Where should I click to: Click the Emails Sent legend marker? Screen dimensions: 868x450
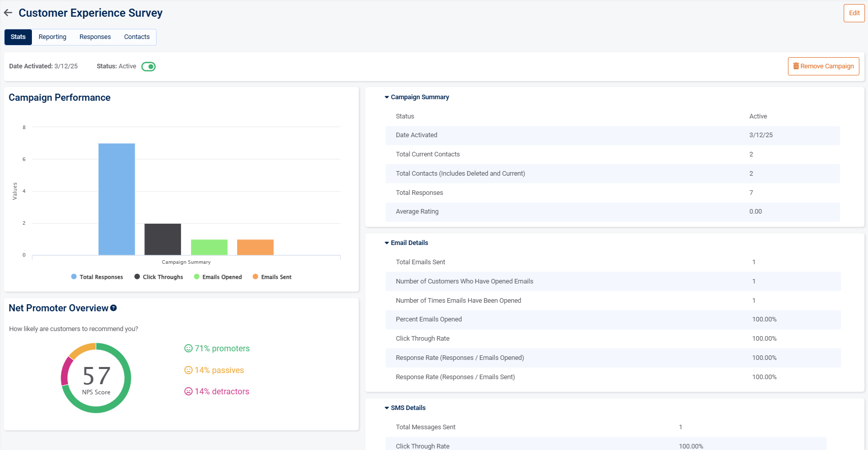click(x=255, y=277)
